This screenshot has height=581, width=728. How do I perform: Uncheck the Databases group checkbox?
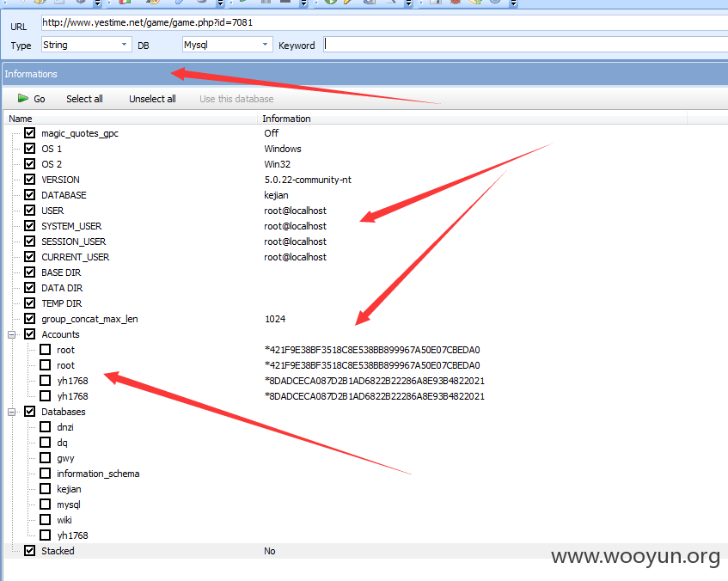[30, 411]
